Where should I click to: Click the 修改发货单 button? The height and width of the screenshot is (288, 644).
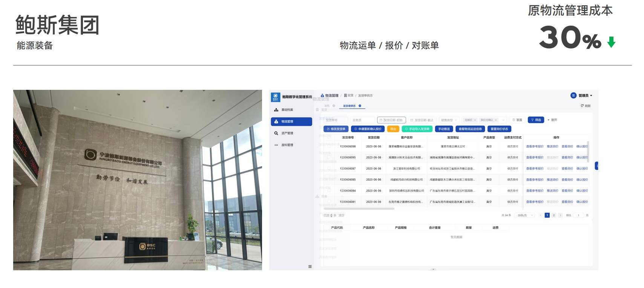click(x=336, y=129)
